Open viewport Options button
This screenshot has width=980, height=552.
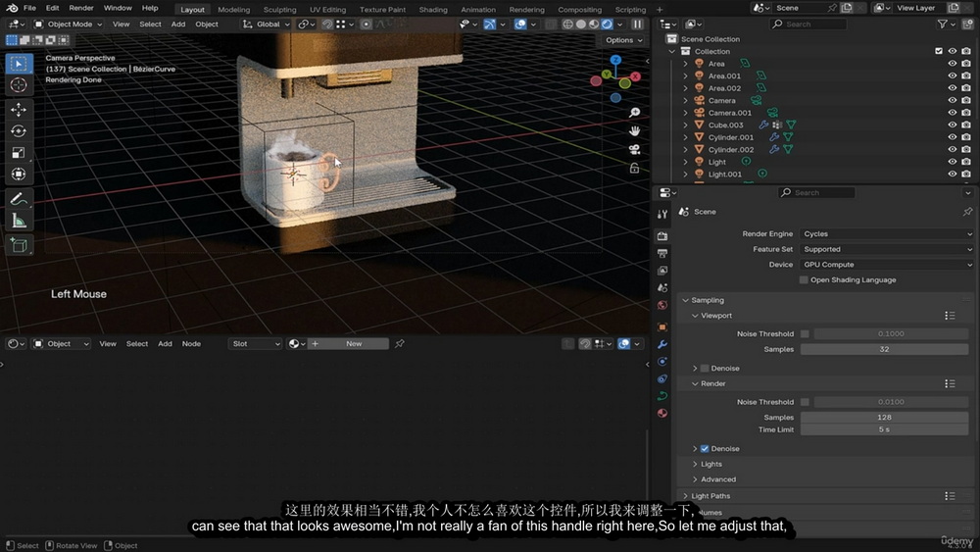[x=623, y=40]
